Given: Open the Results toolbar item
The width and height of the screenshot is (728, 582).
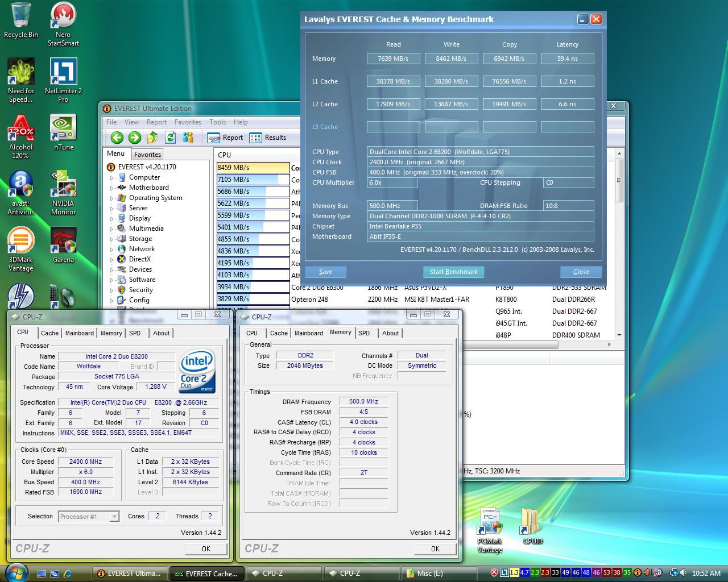Looking at the screenshot, I should [268, 138].
